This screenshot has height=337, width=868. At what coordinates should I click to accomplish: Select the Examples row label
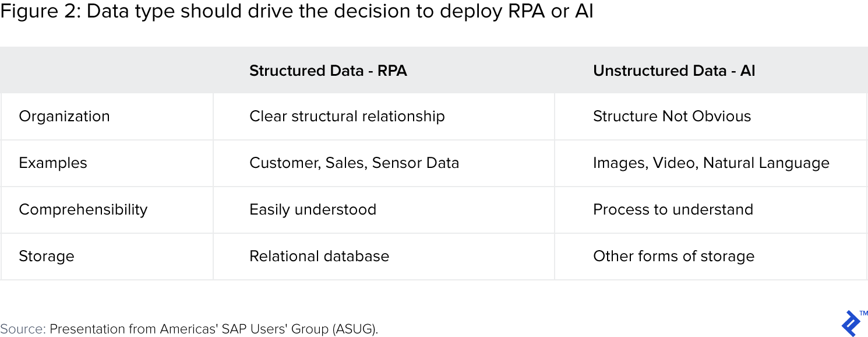(x=53, y=163)
